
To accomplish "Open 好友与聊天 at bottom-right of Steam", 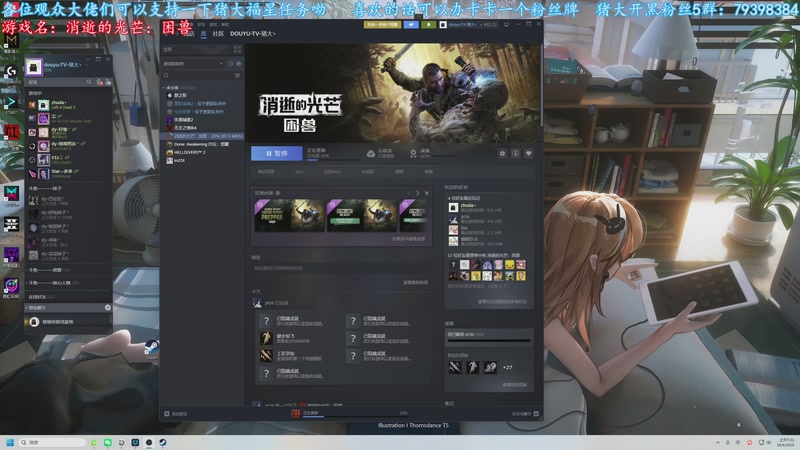I will [x=526, y=414].
